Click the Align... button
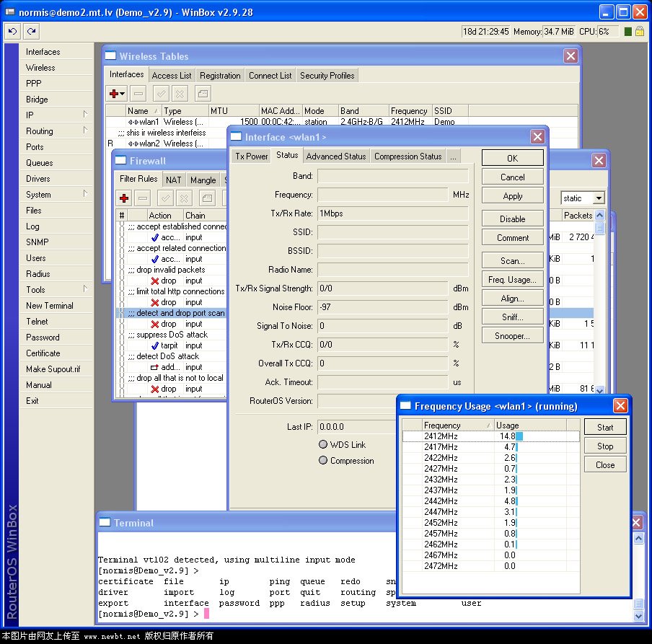Viewport: 652px width, 644px height. pos(512,299)
